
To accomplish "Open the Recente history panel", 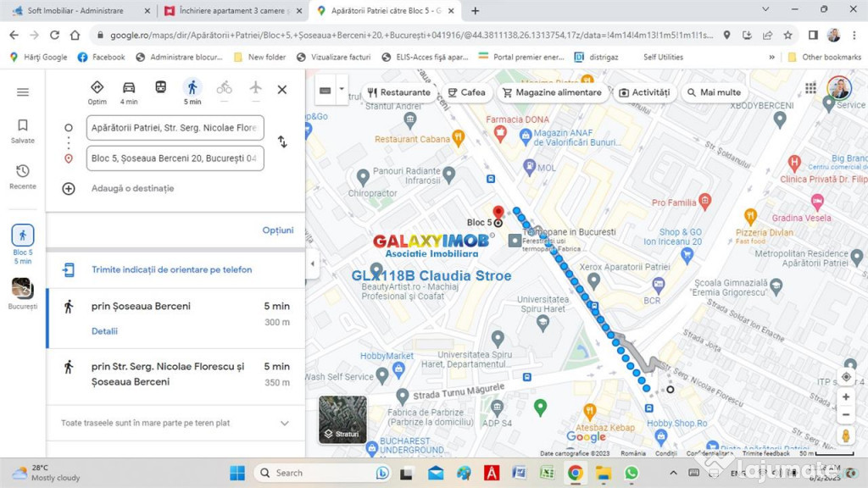I will pyautogui.click(x=23, y=177).
